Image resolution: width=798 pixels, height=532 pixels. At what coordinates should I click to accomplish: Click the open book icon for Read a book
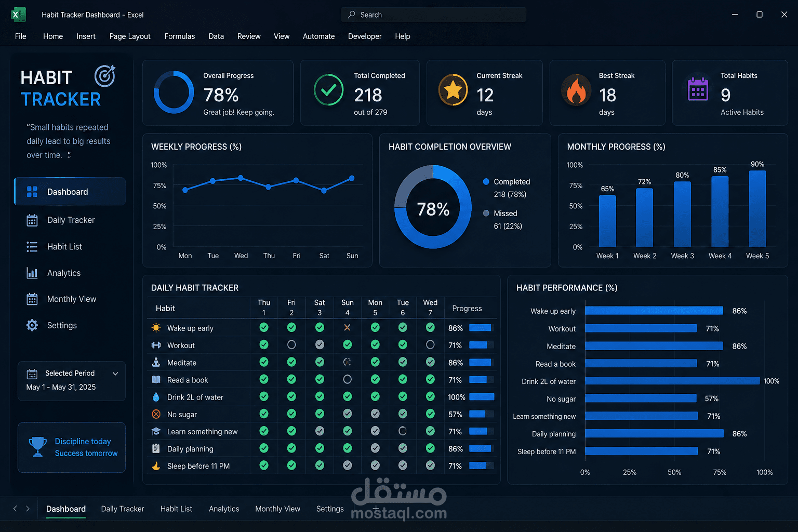(x=156, y=380)
